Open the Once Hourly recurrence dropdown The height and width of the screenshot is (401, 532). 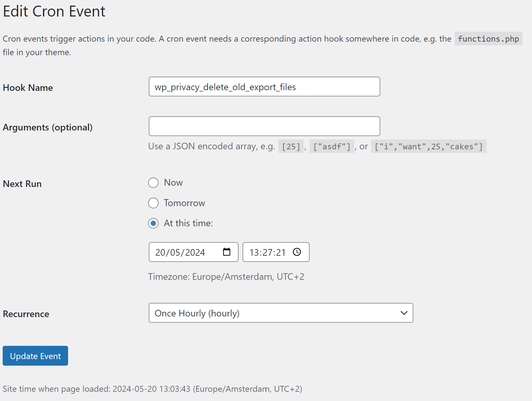281,313
